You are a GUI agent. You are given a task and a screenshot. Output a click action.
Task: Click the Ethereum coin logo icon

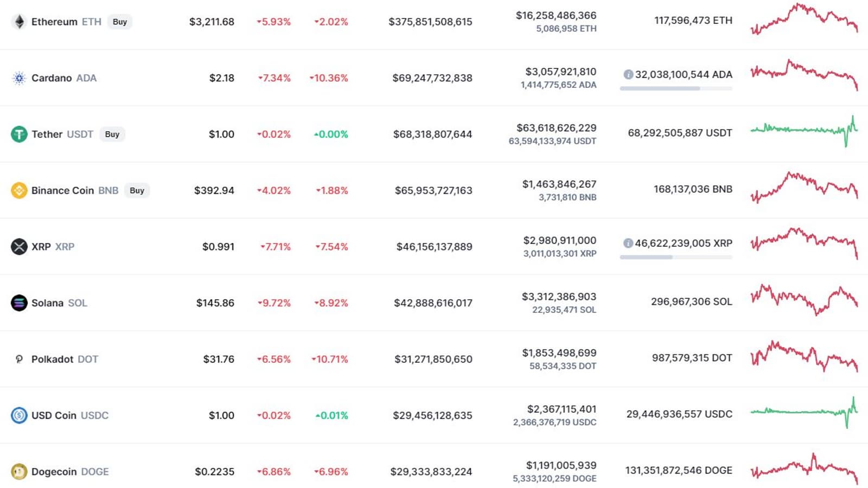click(x=20, y=22)
